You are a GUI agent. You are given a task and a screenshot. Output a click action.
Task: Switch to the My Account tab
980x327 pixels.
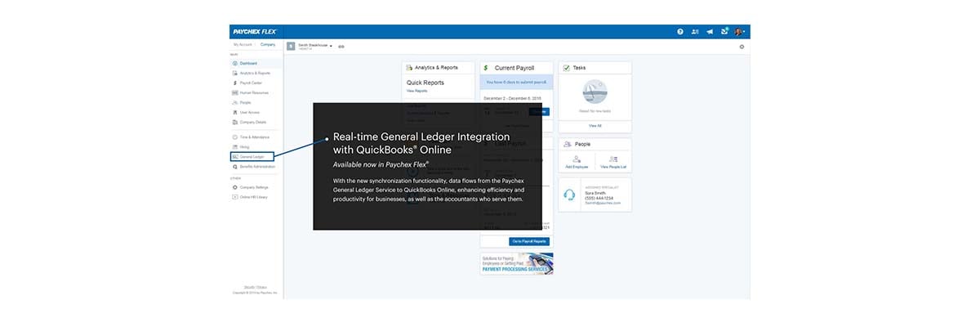point(243,44)
